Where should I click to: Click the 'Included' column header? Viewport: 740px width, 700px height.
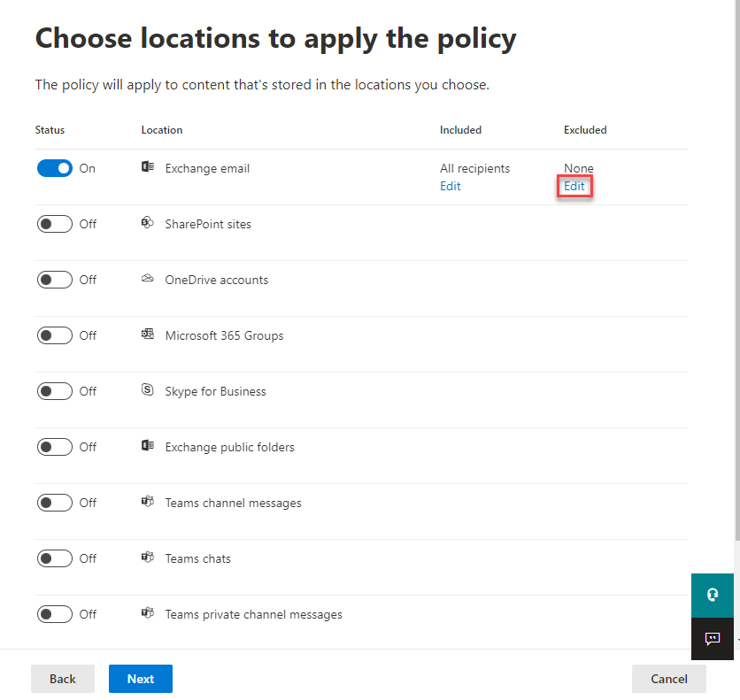point(460,130)
